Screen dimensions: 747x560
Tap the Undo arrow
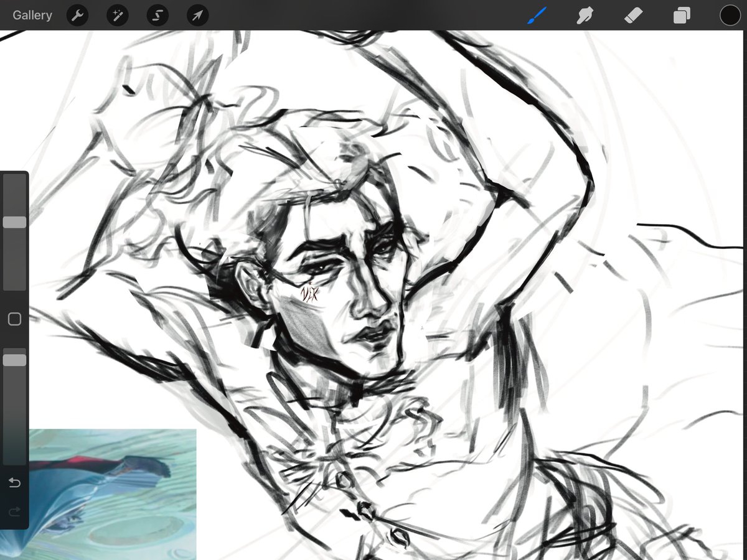pos(14,482)
